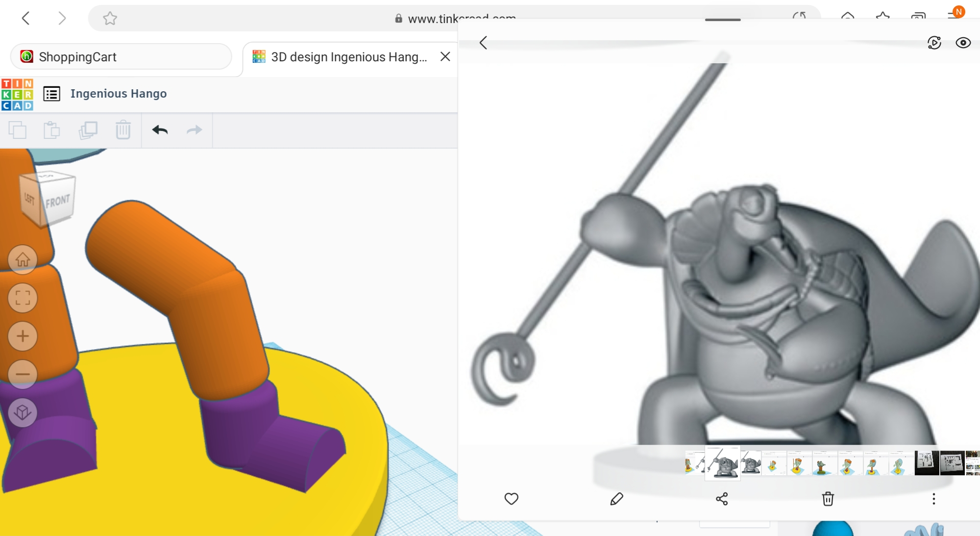Click the Ingenious Hango design title
Viewport: 980px width, 536px height.
click(119, 94)
